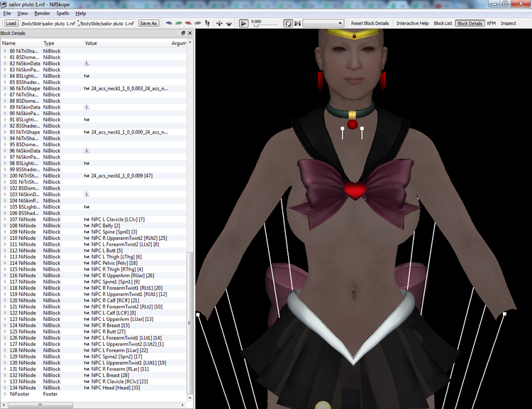Click the Txt icon for NPC R Breast row
532x409 pixels.
coord(87,325)
